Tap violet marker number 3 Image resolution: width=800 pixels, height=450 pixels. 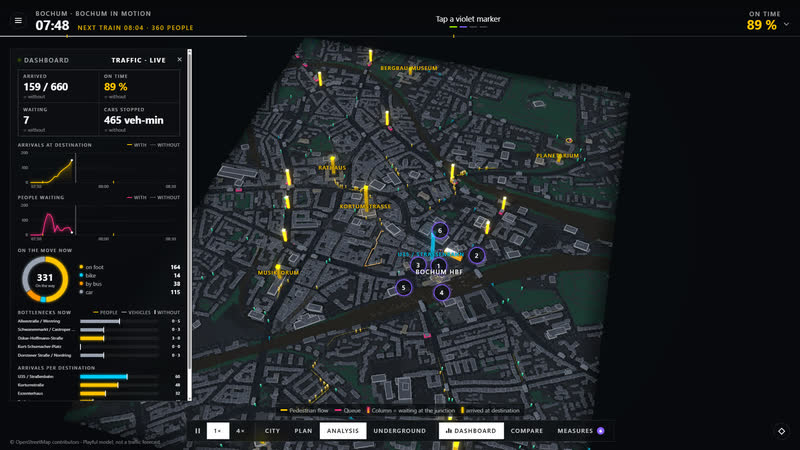pyautogui.click(x=418, y=265)
